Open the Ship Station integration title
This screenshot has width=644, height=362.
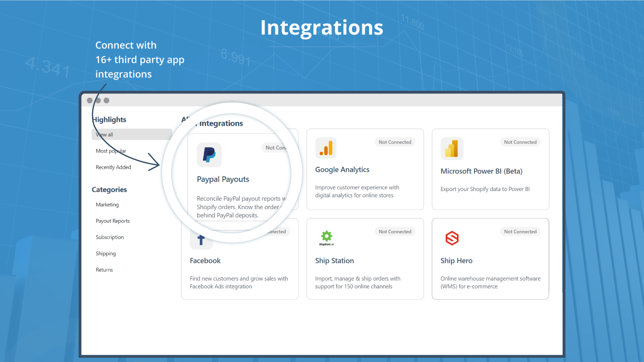(x=334, y=261)
